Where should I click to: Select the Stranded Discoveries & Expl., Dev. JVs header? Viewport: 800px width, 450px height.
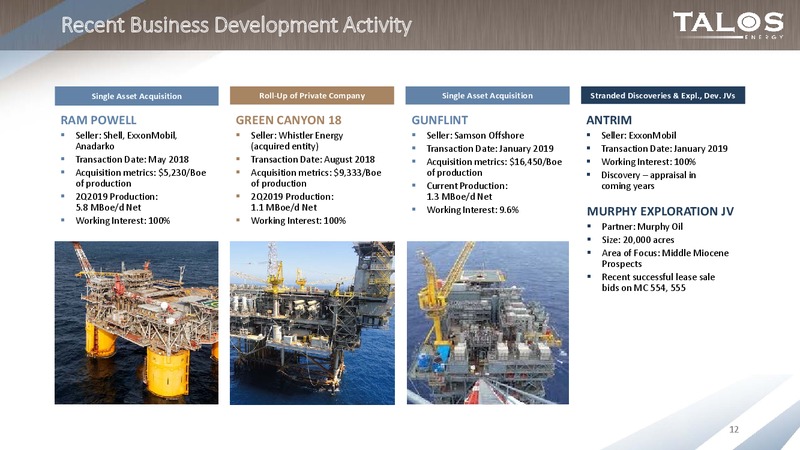pos(663,95)
